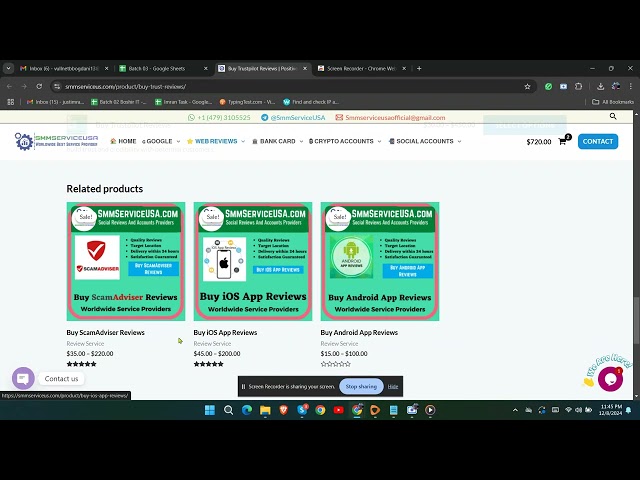Open the @SmmServiceUSA Telegram link
This screenshot has width=640, height=480.
pos(293,118)
